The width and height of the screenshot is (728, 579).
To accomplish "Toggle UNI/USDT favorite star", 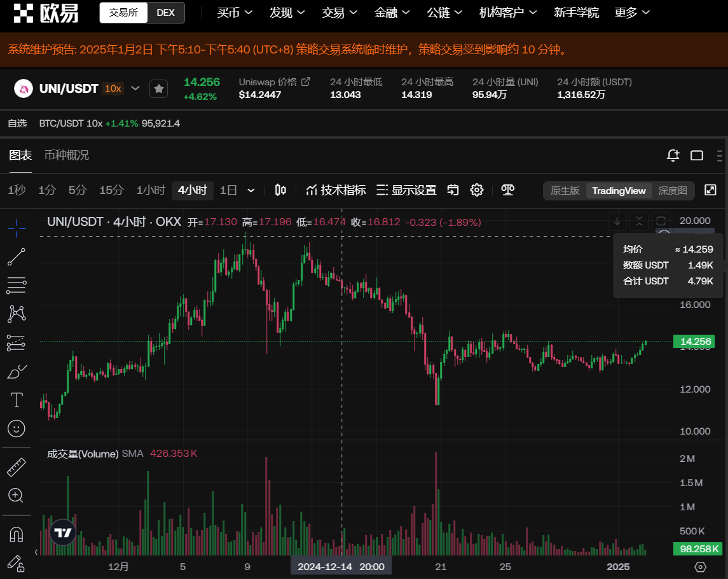I will [x=159, y=89].
